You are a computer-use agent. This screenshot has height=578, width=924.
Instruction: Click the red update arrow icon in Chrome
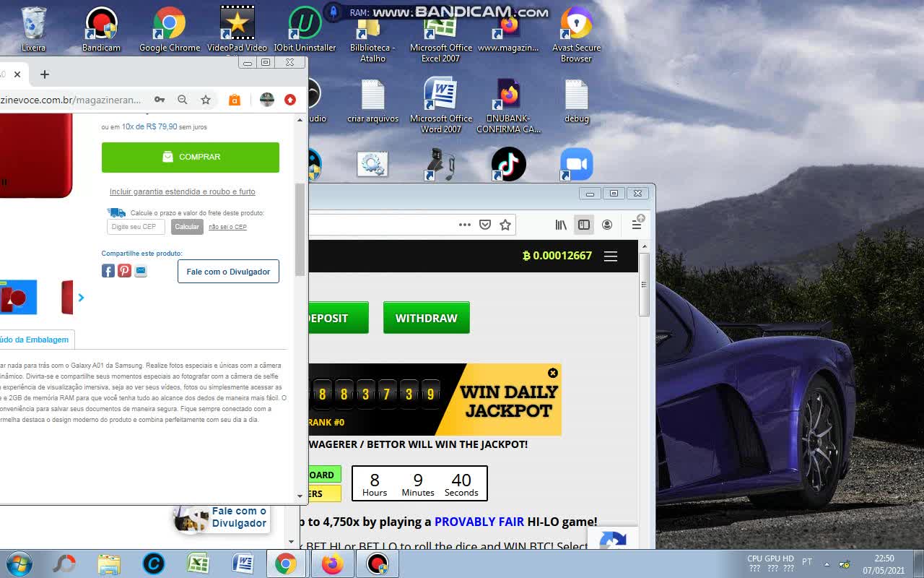pos(290,100)
